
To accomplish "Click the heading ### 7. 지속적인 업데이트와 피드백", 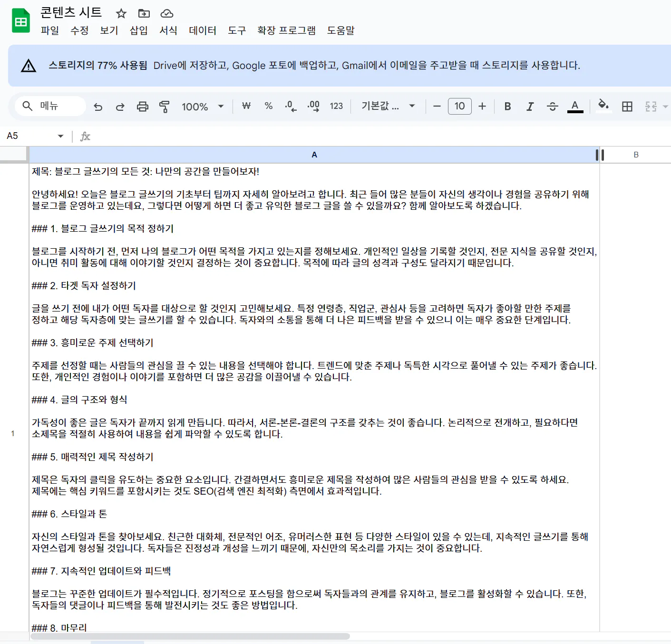I will [101, 571].
